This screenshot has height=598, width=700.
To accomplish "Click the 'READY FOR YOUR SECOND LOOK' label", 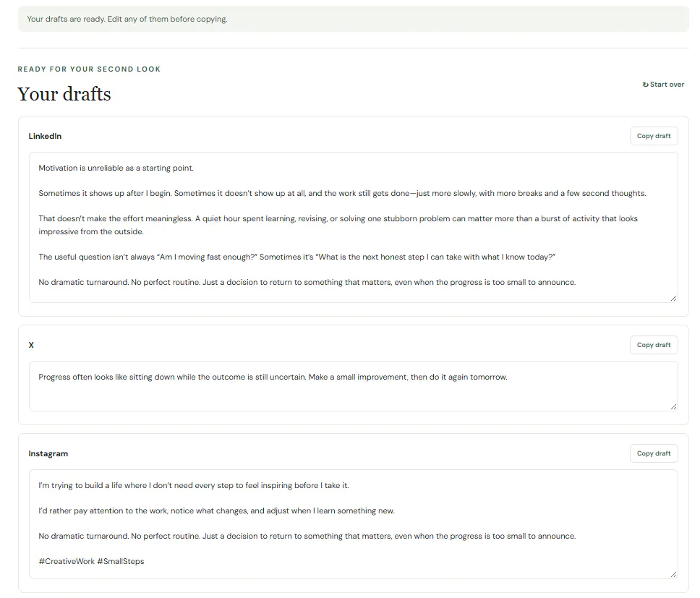I will point(89,69).
